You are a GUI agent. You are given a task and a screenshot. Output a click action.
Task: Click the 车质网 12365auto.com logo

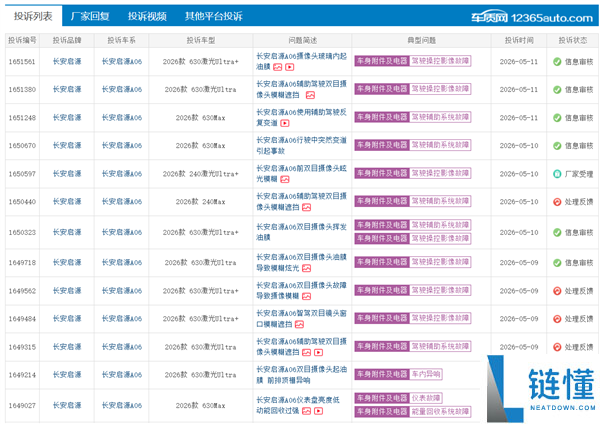(532, 17)
